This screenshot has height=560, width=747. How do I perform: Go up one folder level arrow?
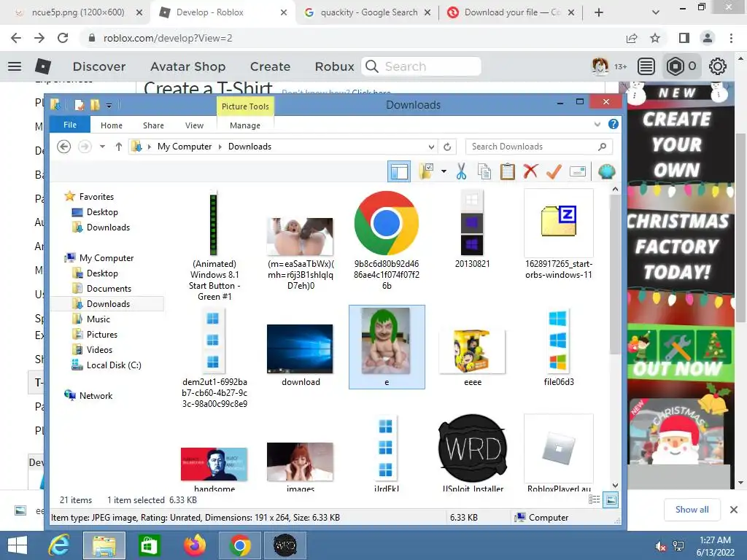(x=119, y=147)
